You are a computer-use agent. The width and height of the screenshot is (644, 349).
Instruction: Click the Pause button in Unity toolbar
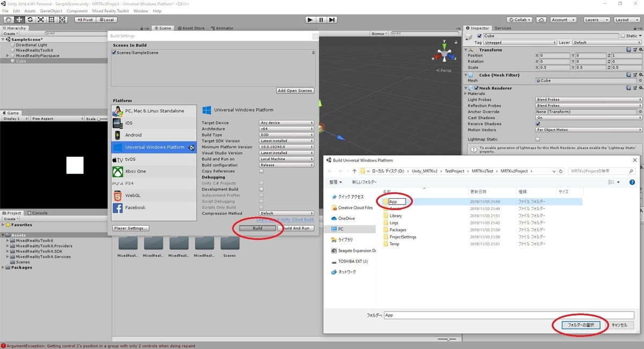[321, 20]
